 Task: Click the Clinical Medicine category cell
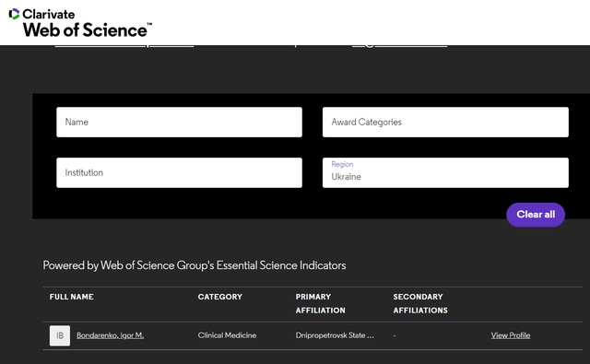point(227,335)
